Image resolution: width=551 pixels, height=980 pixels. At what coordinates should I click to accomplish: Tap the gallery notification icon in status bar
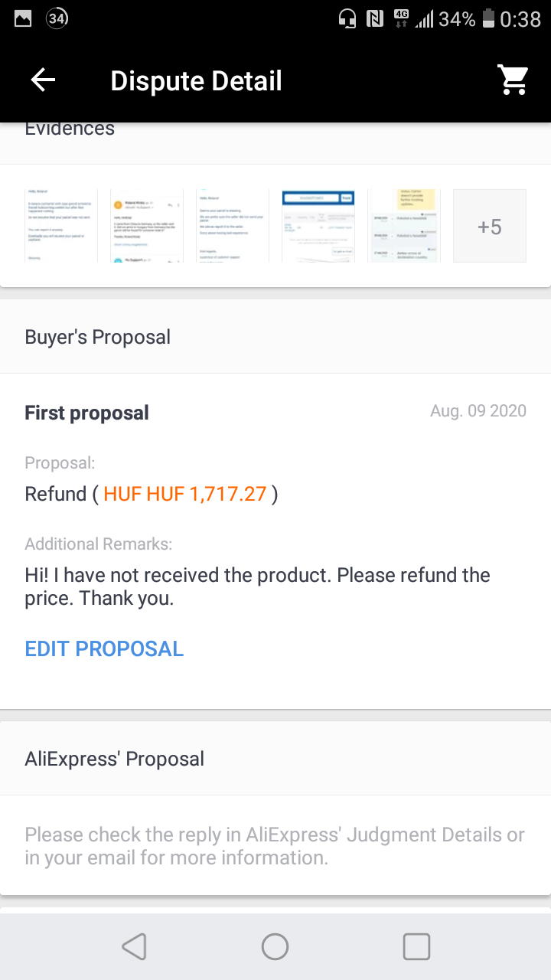[x=24, y=19]
